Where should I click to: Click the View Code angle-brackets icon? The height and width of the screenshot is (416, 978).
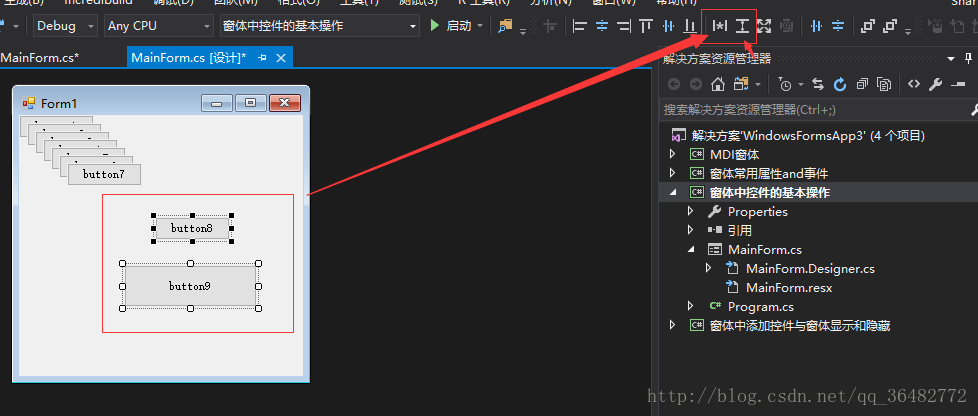pos(914,84)
